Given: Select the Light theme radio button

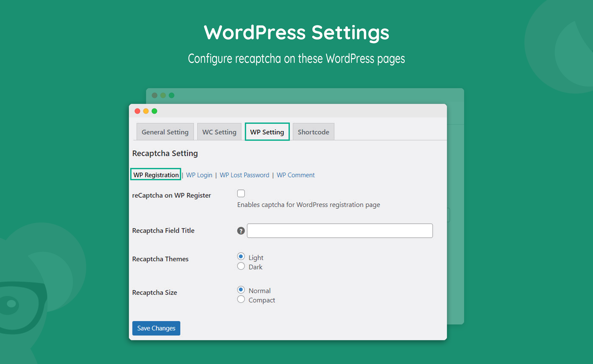Looking at the screenshot, I should click(241, 256).
